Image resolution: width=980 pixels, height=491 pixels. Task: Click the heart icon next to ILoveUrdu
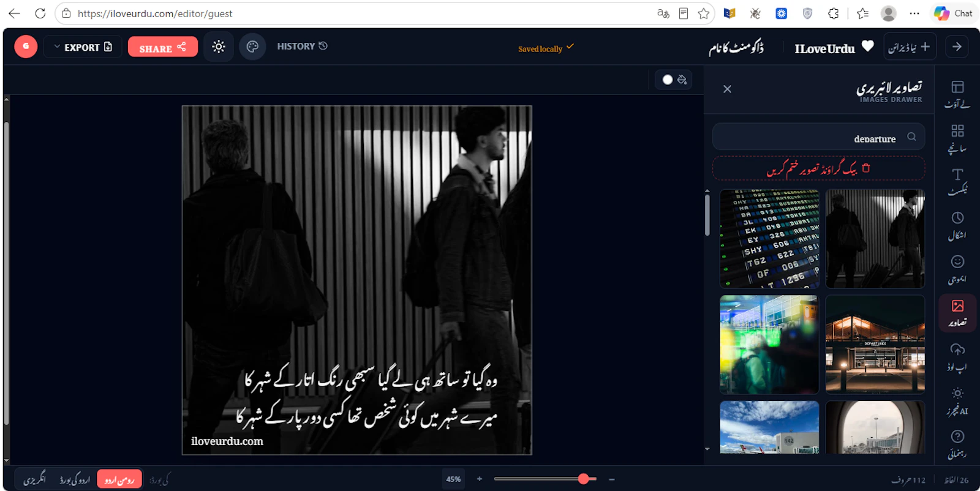tap(867, 46)
